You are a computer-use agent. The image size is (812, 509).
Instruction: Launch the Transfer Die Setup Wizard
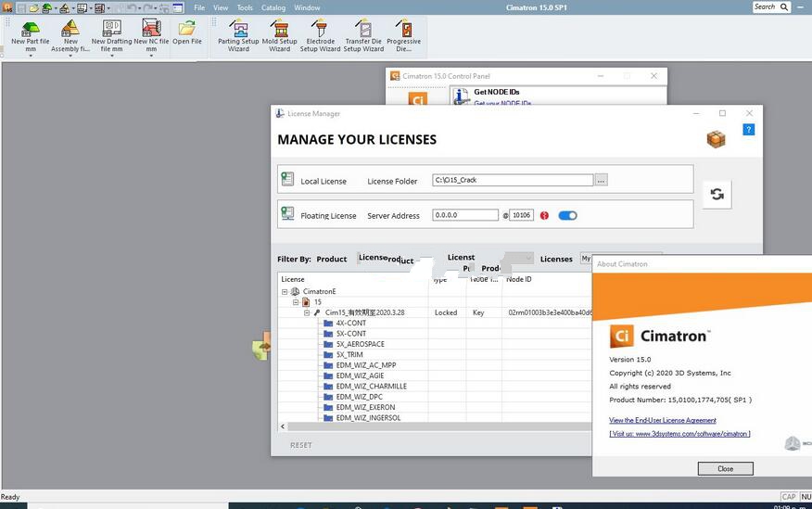[363, 35]
